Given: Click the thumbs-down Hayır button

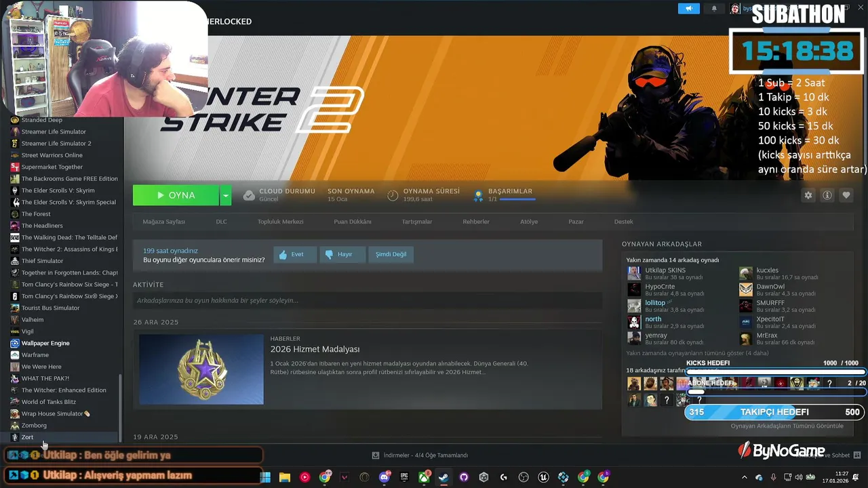Looking at the screenshot, I should (342, 254).
